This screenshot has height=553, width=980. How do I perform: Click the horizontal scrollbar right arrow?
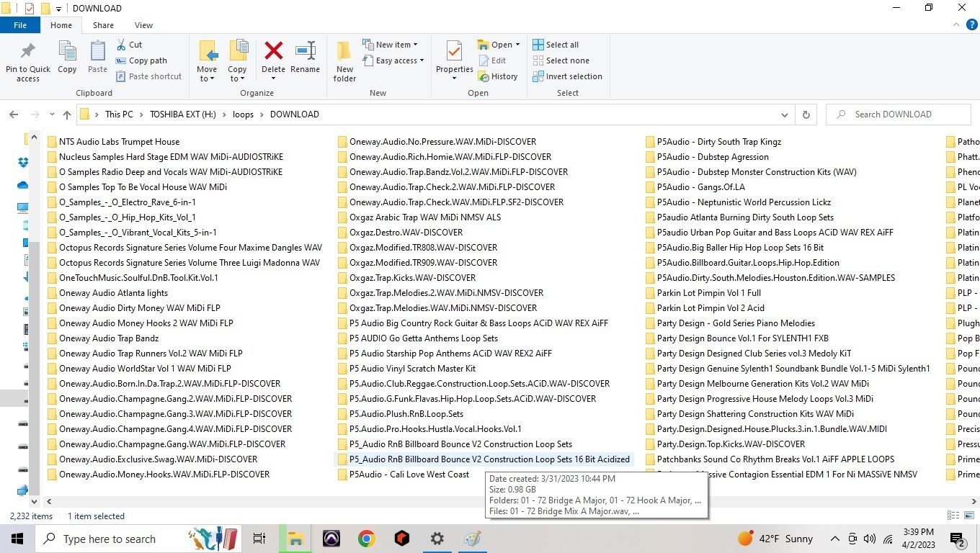[974, 500]
